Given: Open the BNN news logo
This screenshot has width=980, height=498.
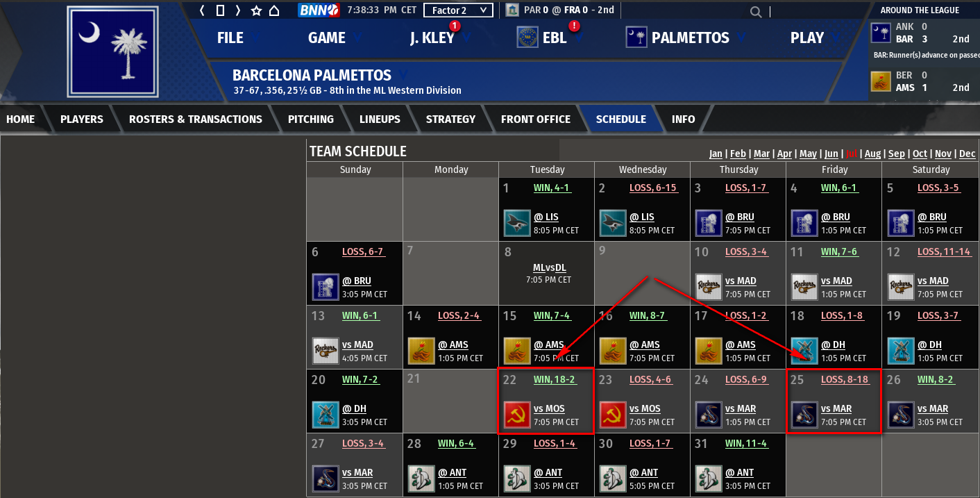Looking at the screenshot, I should click(x=319, y=10).
